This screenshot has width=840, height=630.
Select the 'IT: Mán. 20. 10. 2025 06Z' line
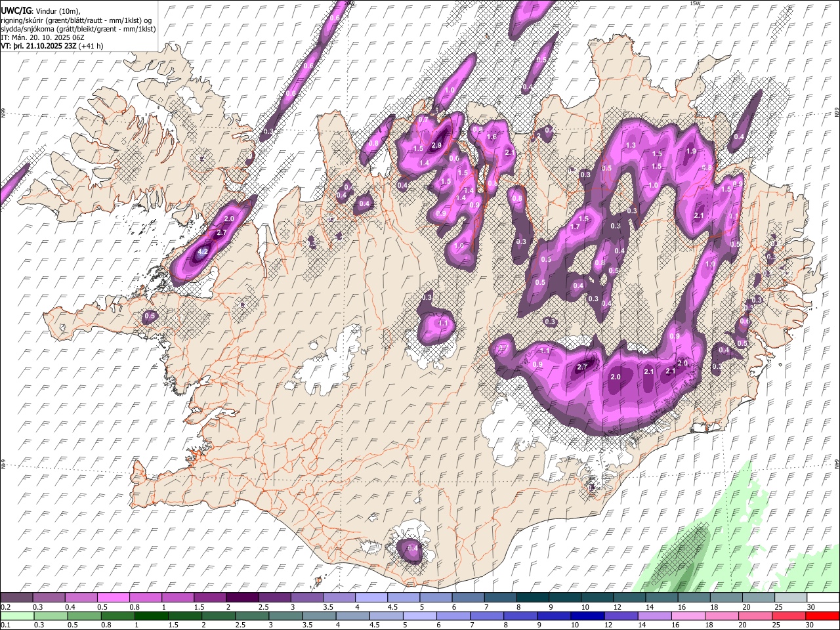coord(43,37)
